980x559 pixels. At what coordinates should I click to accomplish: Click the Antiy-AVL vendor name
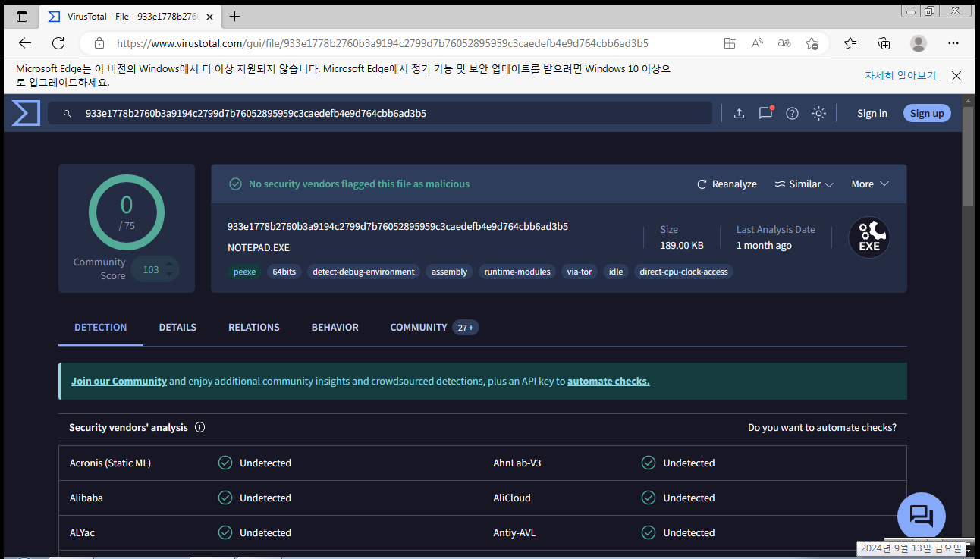(514, 532)
